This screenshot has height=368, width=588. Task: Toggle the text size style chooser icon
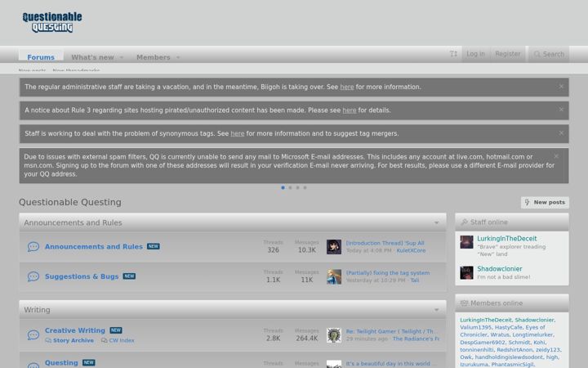pos(453,54)
